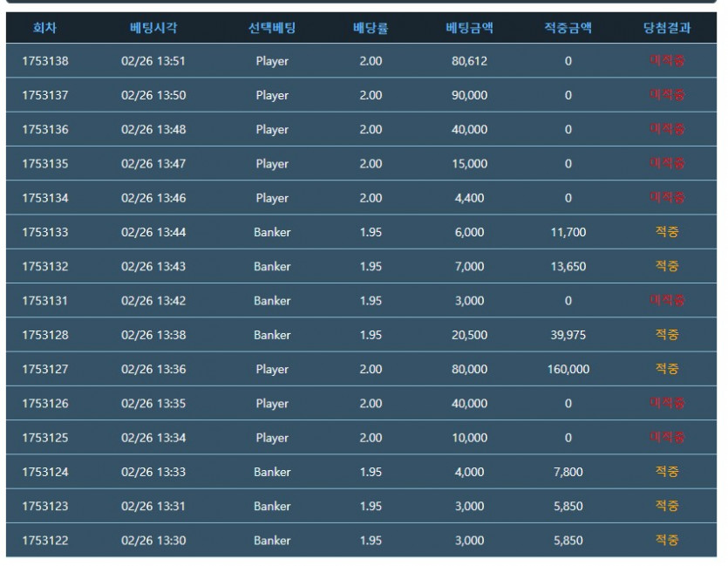728x566 pixels.
Task: Click payout amount 160,000
Action: coord(568,370)
